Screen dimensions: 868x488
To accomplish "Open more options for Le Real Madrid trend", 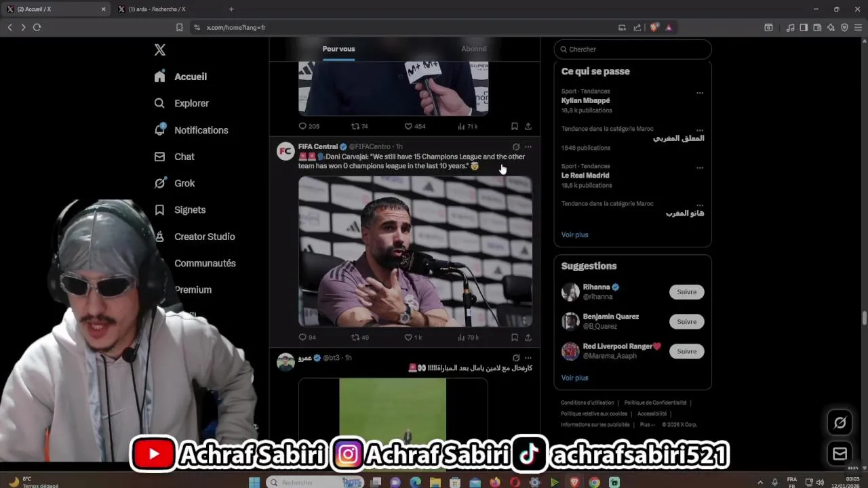I will (700, 168).
